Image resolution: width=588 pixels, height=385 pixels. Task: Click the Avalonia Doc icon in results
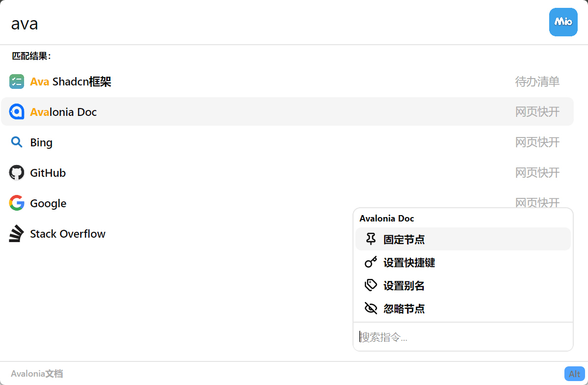tap(17, 111)
